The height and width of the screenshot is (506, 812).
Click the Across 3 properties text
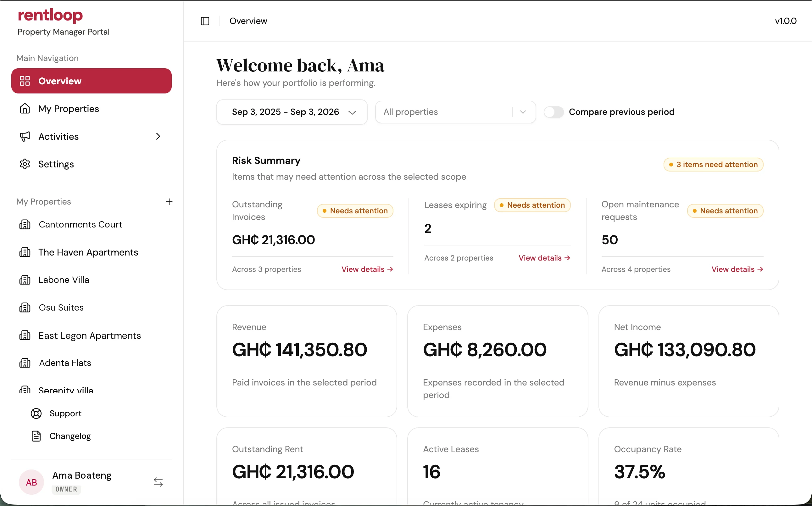tap(267, 269)
